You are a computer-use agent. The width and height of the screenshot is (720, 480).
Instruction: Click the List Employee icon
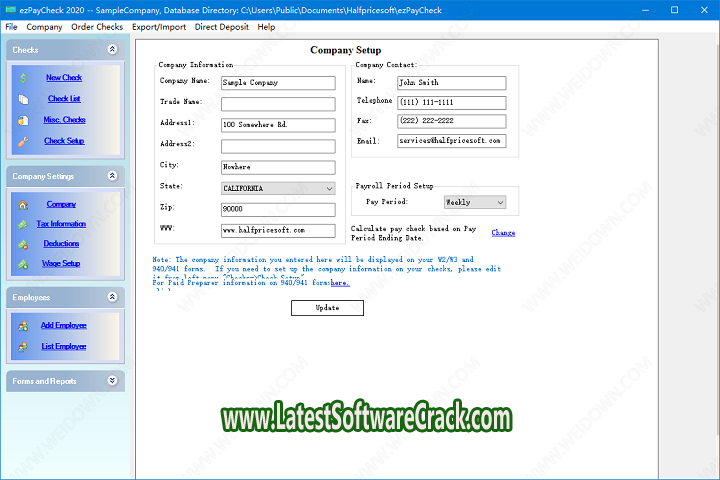(x=23, y=346)
